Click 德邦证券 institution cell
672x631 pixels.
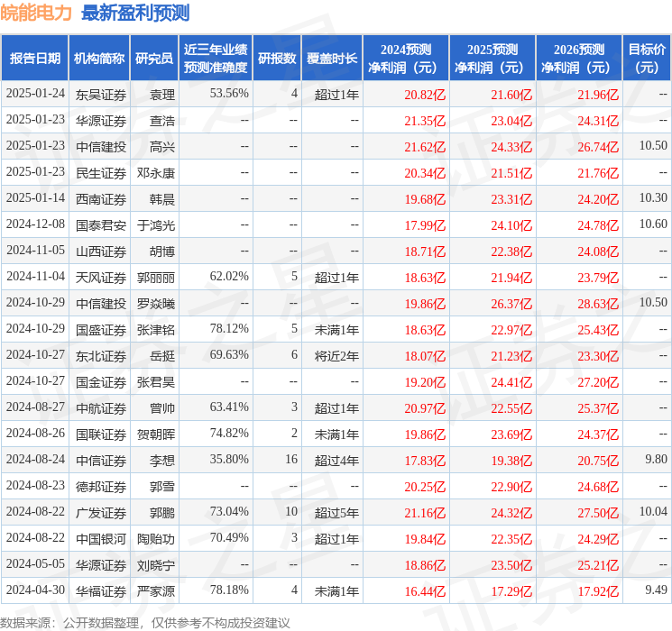101,487
